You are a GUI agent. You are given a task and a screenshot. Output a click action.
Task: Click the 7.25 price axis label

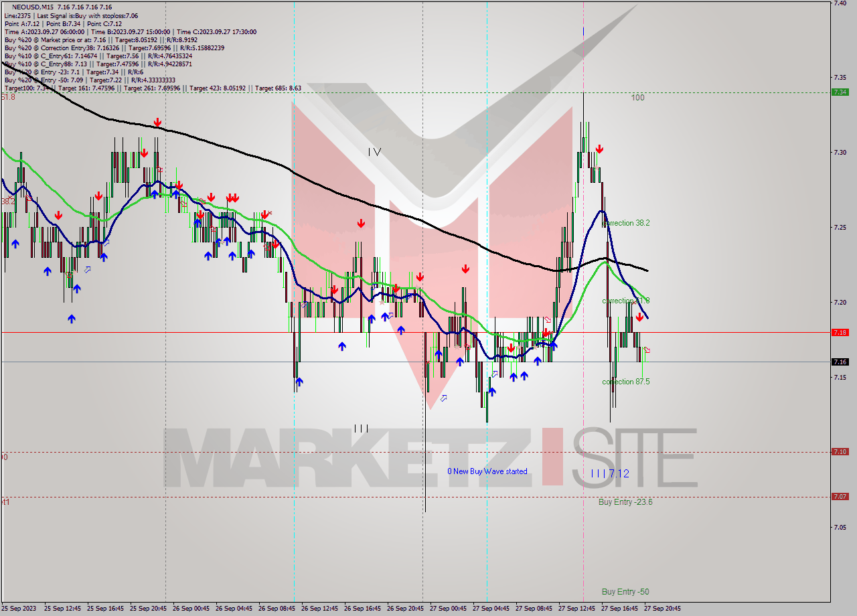pos(840,228)
